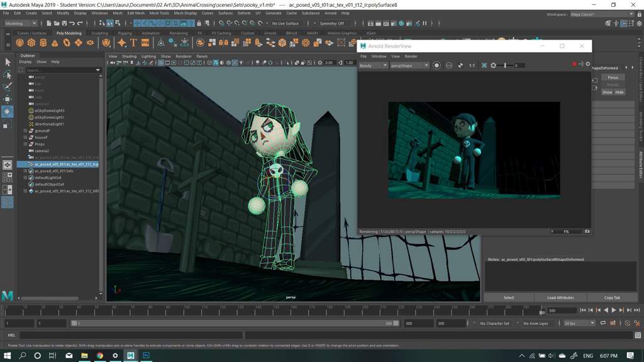Image resolution: width=644 pixels, height=362 pixels.
Task: Select the Move tool in toolbox
Action: 8,99
